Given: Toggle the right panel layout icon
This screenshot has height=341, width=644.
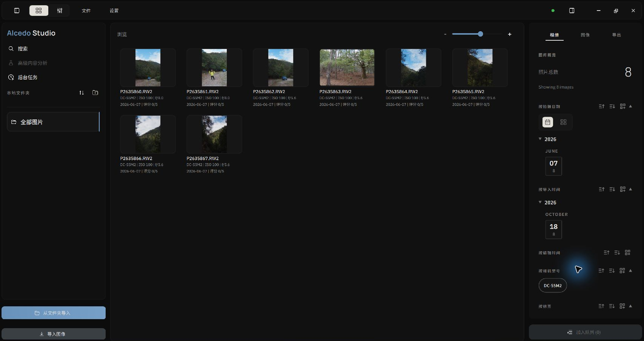Looking at the screenshot, I should click(x=572, y=11).
